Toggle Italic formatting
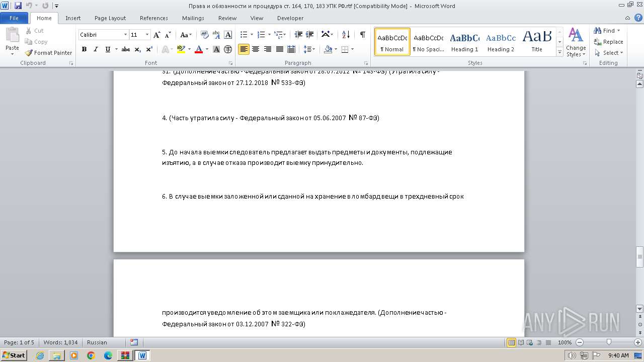 coord(96,49)
